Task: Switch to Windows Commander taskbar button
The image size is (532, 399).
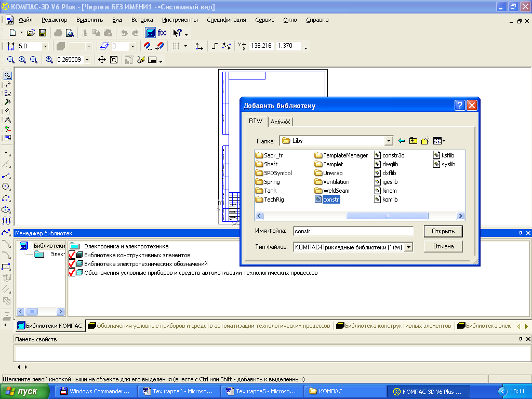Action: [x=95, y=391]
